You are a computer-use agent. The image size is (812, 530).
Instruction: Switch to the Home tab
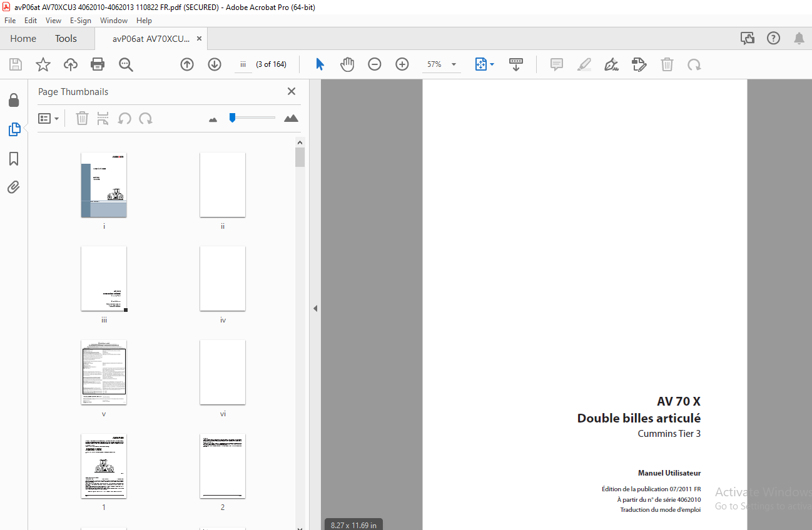[x=23, y=38]
